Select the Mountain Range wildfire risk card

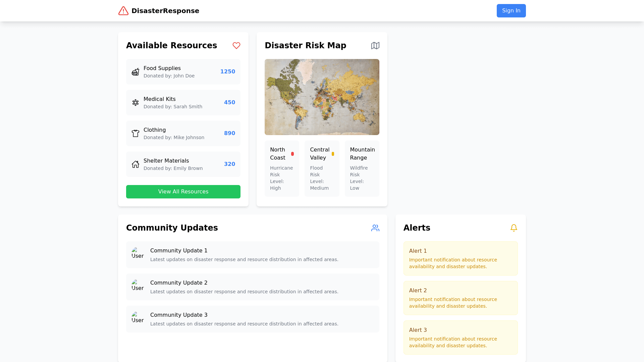[362, 169]
